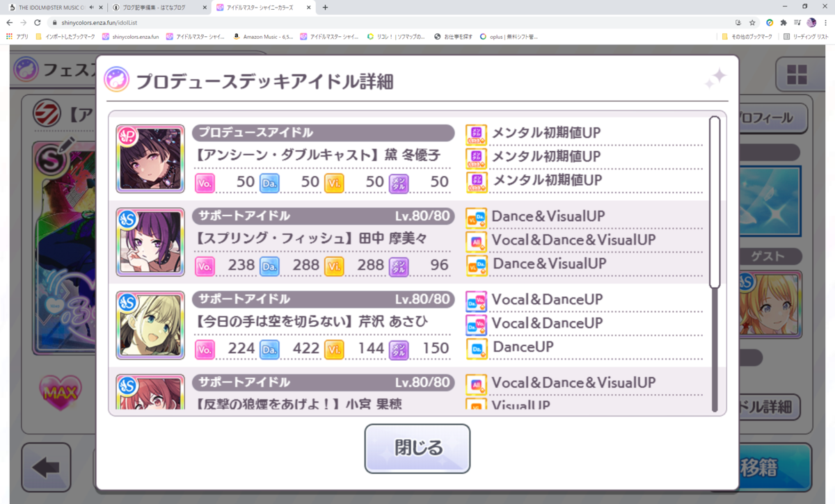This screenshot has width=835, height=504.
Task: Open the Amazon Music bookmark
Action: click(x=264, y=37)
